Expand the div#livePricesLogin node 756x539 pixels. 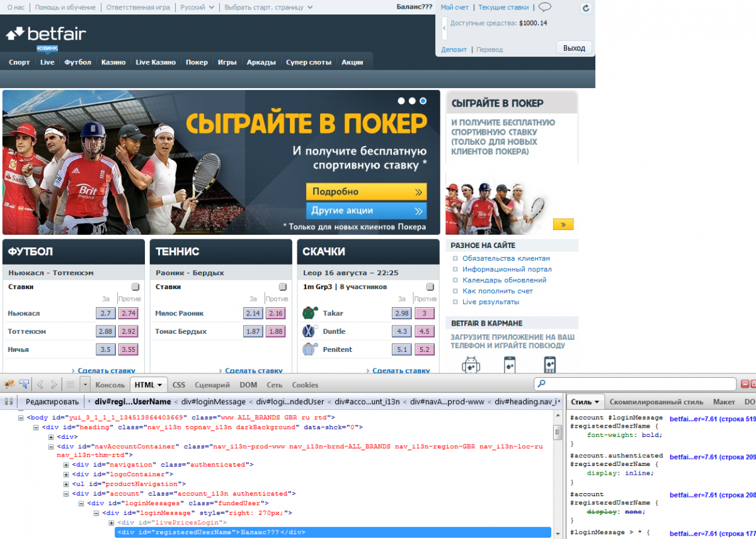click(112, 523)
